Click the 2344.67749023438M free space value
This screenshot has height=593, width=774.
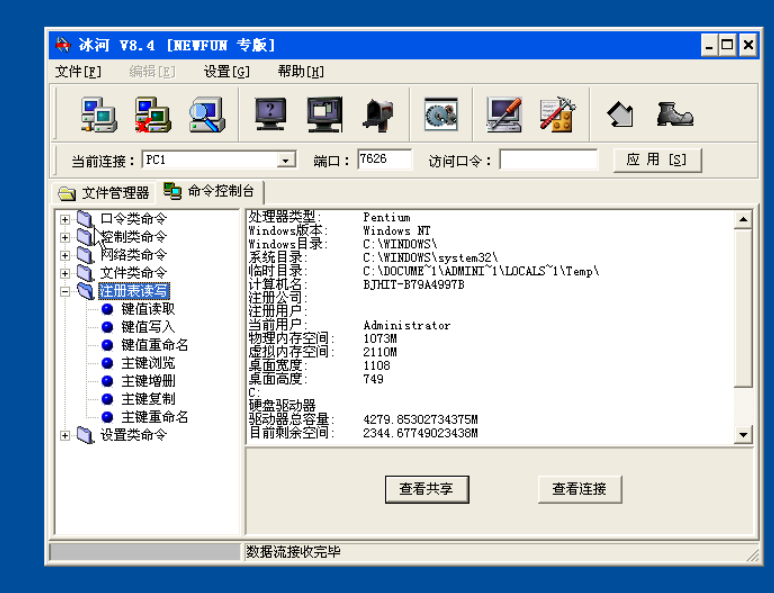[x=421, y=433]
